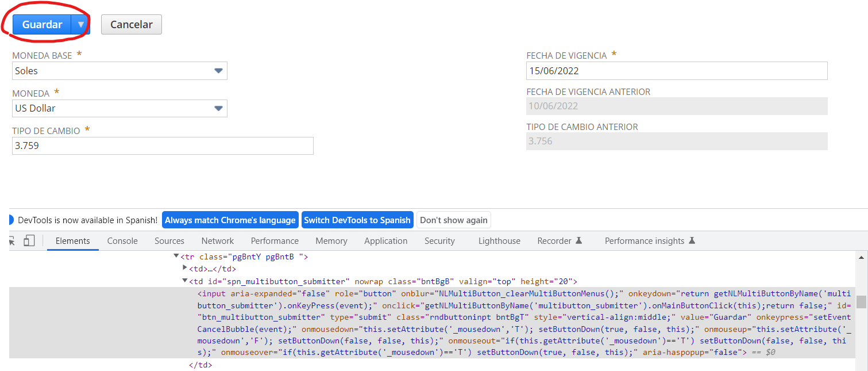Click the Cancelar button
This screenshot has width=868, height=371.
[132, 25]
